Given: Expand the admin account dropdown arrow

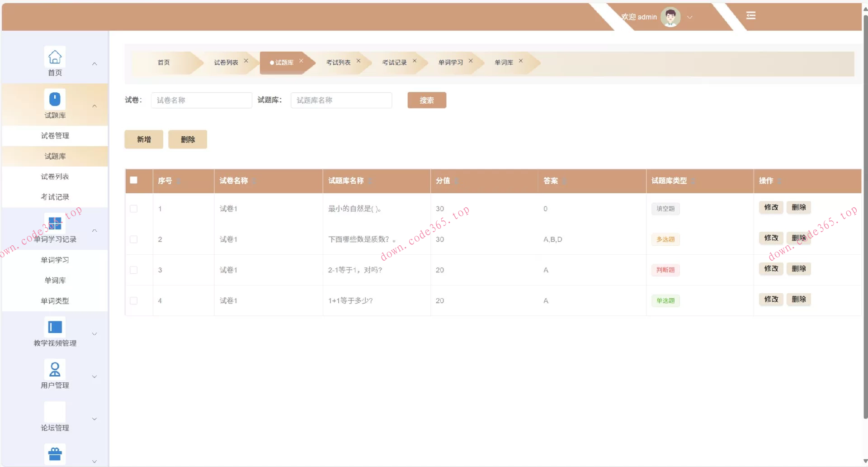Looking at the screenshot, I should (690, 17).
